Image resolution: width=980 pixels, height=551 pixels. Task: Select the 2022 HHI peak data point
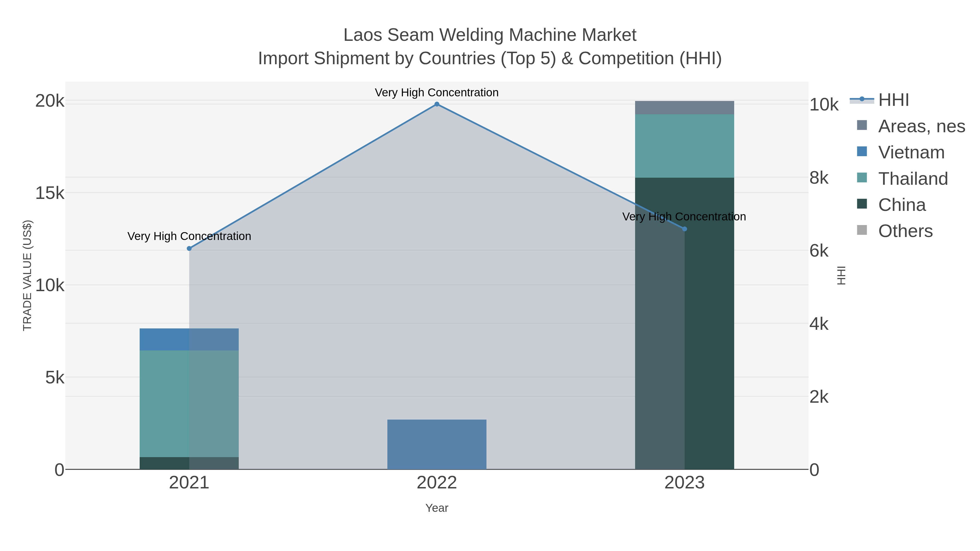click(437, 104)
